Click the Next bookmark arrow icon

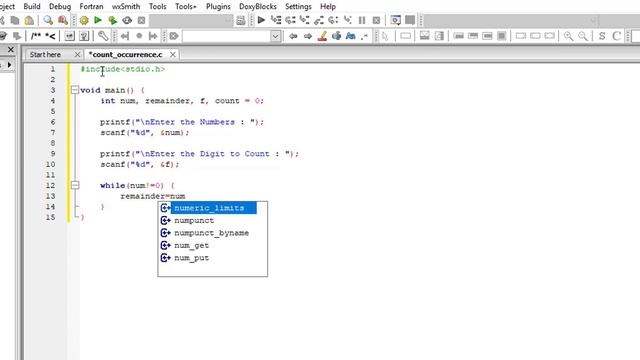click(153, 36)
